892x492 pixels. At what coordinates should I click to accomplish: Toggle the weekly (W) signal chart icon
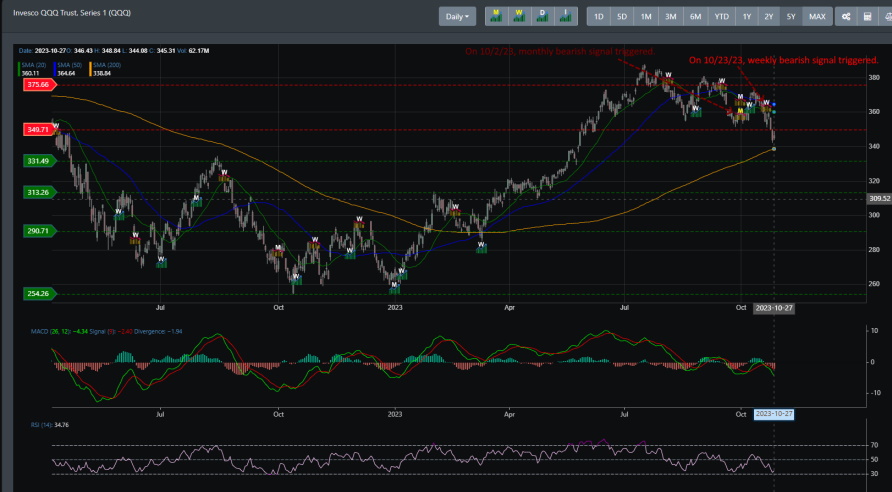(519, 16)
